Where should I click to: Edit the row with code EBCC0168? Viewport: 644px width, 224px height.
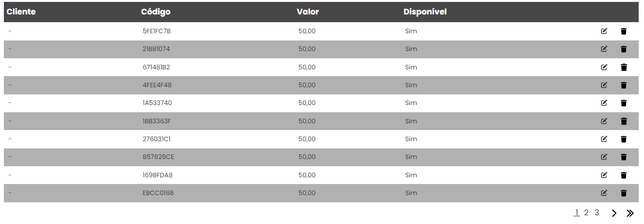[604, 193]
